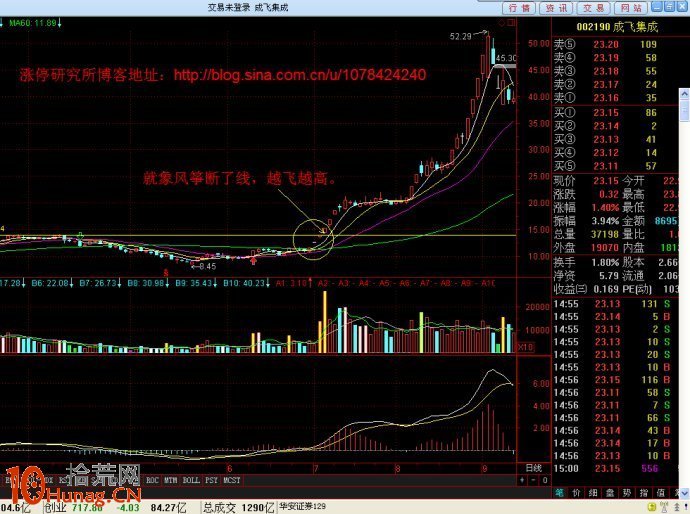Click the 0 reset chart button
690x514 pixels.
(x=544, y=480)
